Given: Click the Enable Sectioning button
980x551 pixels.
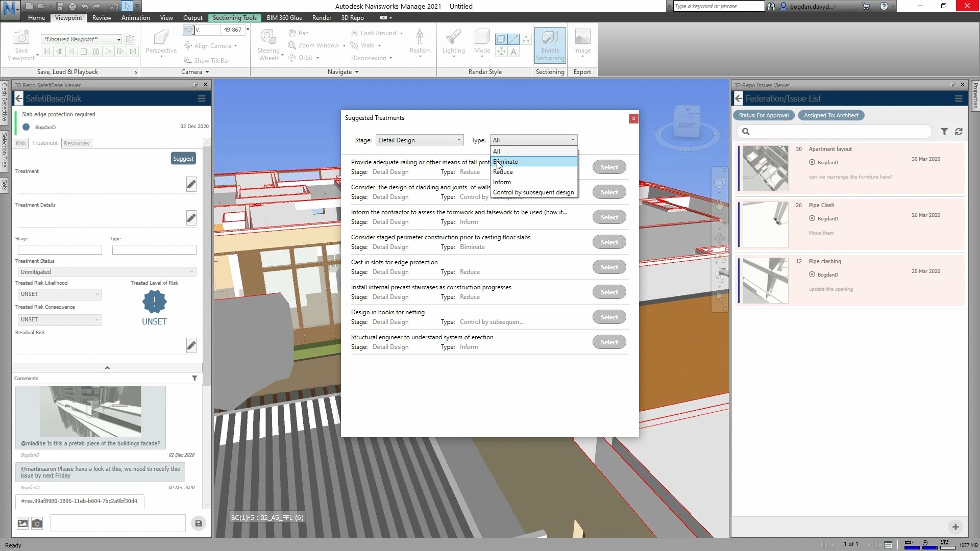Looking at the screenshot, I should [x=550, y=45].
